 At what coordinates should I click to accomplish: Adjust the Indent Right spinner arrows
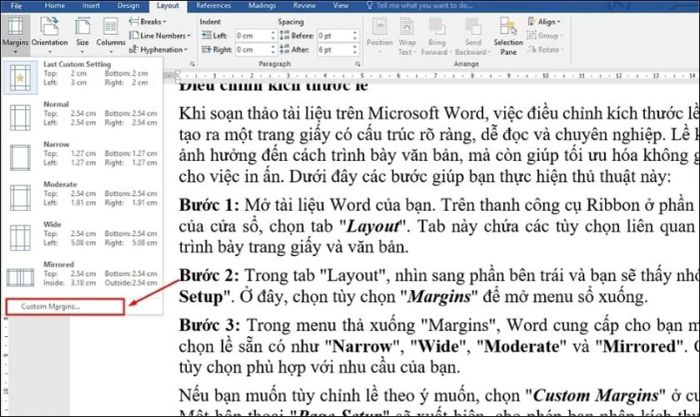273,50
